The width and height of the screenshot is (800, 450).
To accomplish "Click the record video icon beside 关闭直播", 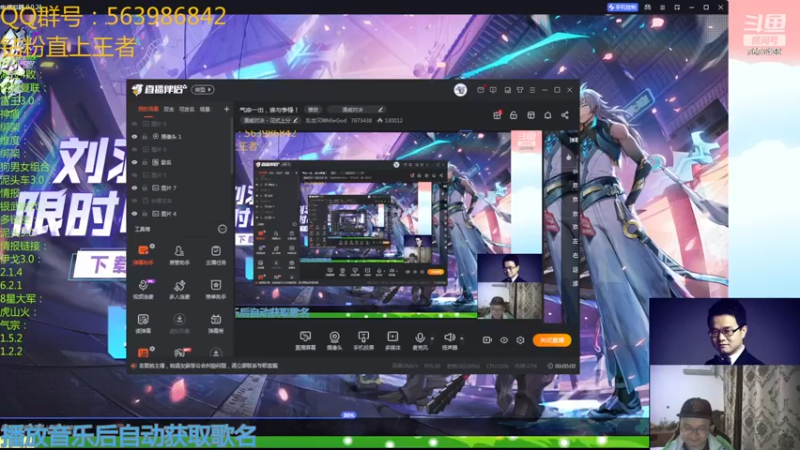I will 487,340.
